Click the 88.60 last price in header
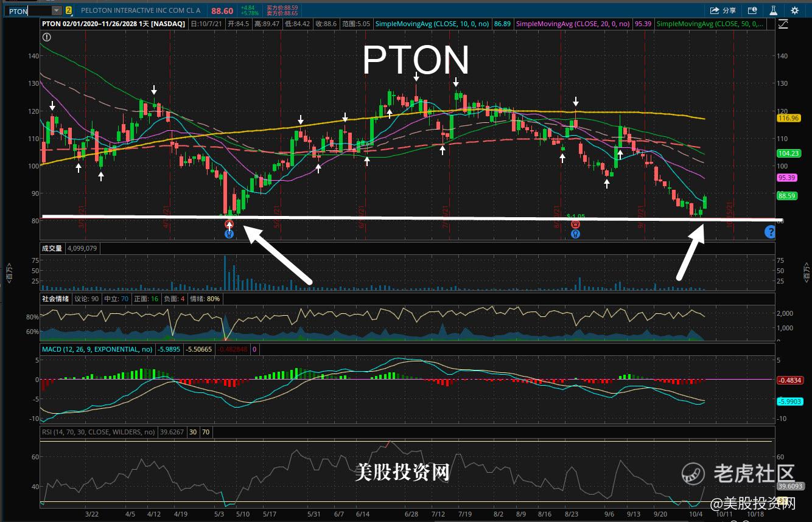The image size is (812, 522). coord(222,11)
